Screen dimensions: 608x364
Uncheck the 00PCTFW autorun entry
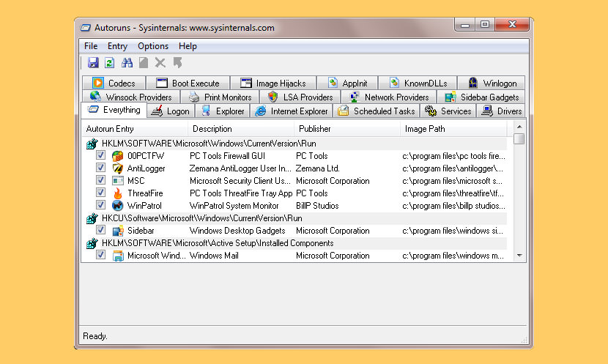click(x=101, y=155)
